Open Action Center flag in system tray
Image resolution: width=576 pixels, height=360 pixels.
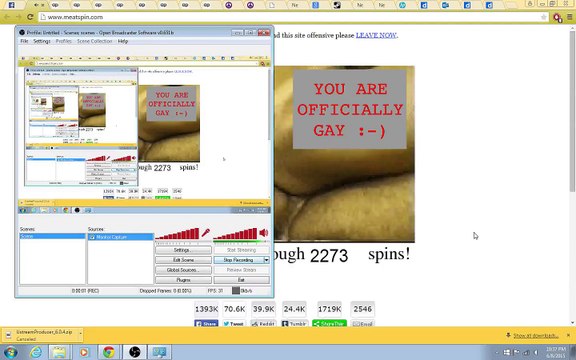[516, 353]
